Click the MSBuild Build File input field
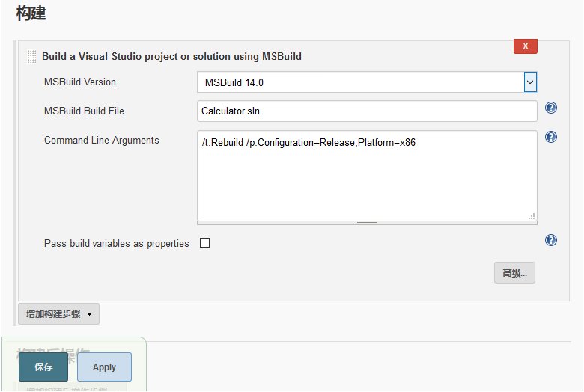This screenshot has height=392, width=584. click(x=367, y=111)
